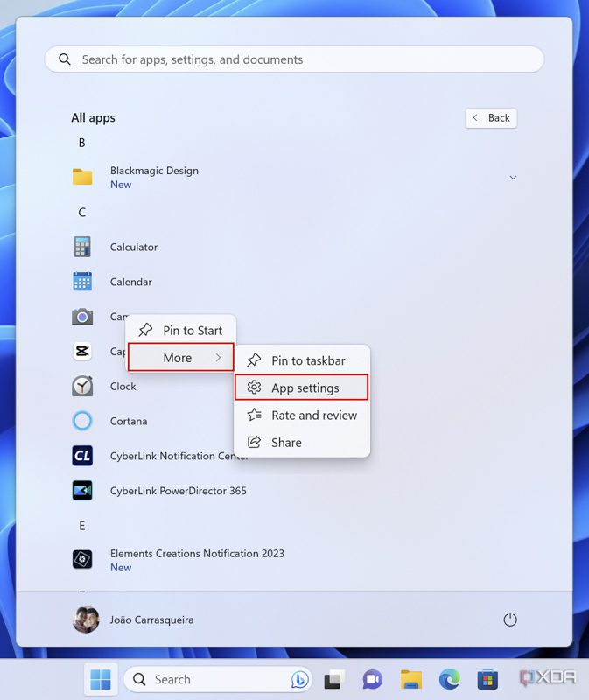Open the Cortana circle icon
589x700 pixels.
[x=82, y=421]
